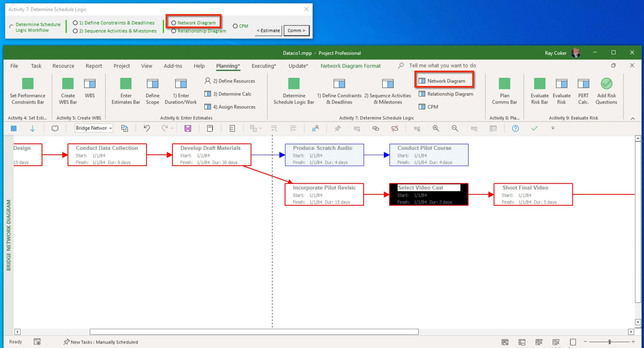Click the Add Risk Questions checkmark icon

click(x=606, y=84)
